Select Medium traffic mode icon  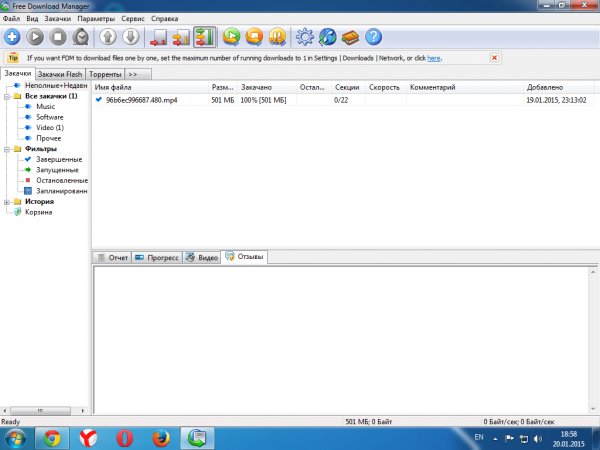click(181, 38)
